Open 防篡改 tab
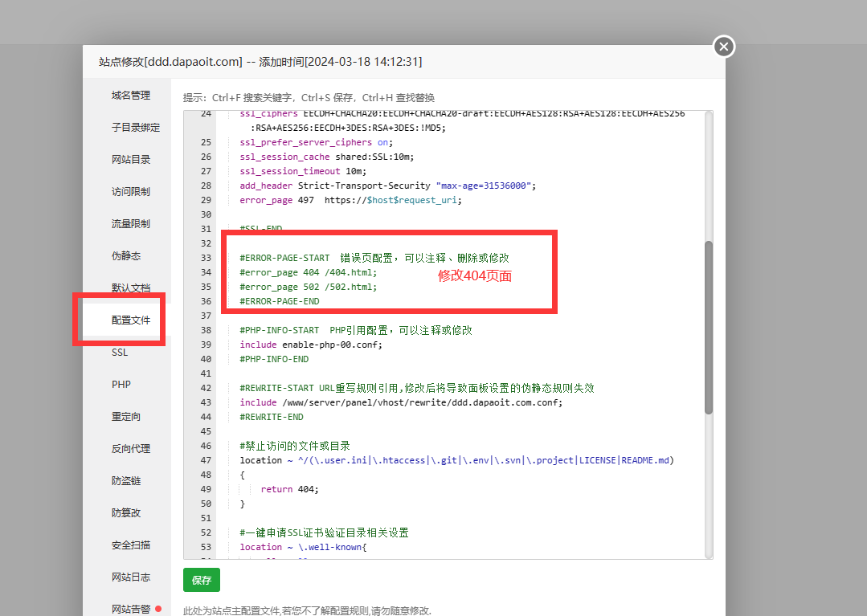Image resolution: width=867 pixels, height=616 pixels. click(x=126, y=512)
